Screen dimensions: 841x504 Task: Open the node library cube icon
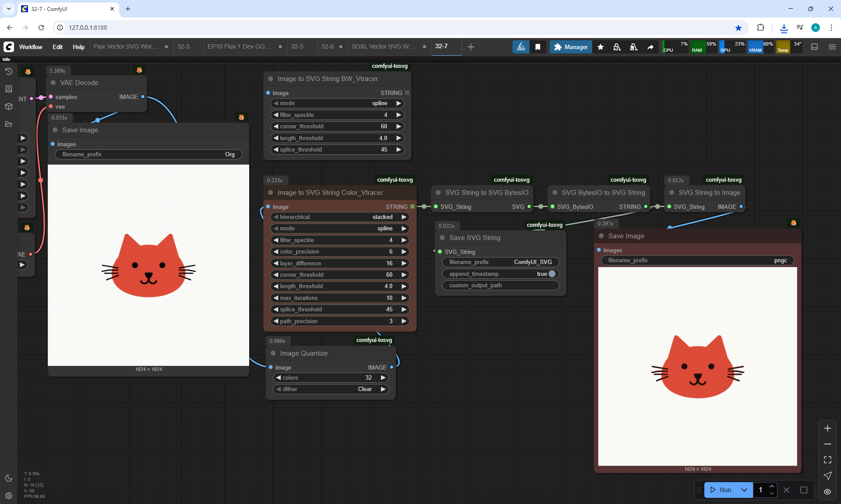tap(8, 106)
